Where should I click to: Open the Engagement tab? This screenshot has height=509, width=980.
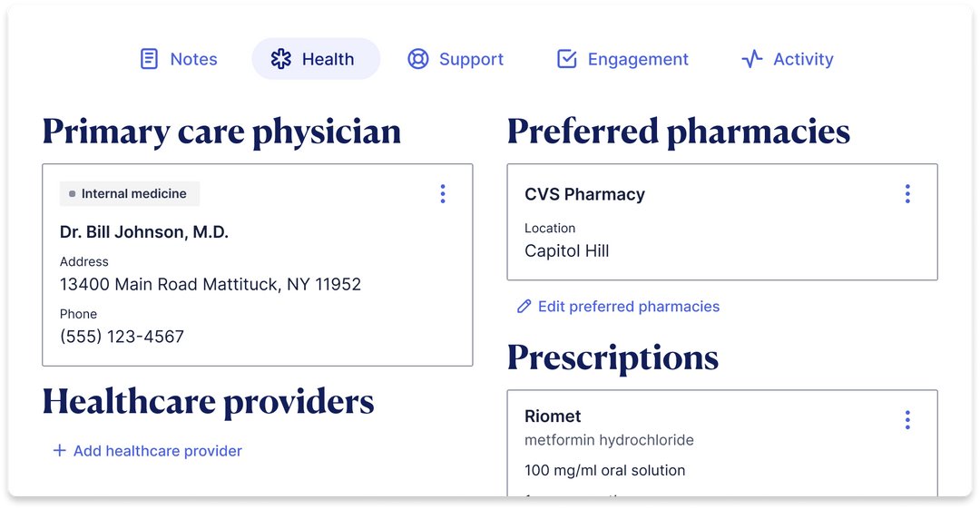pyautogui.click(x=638, y=59)
